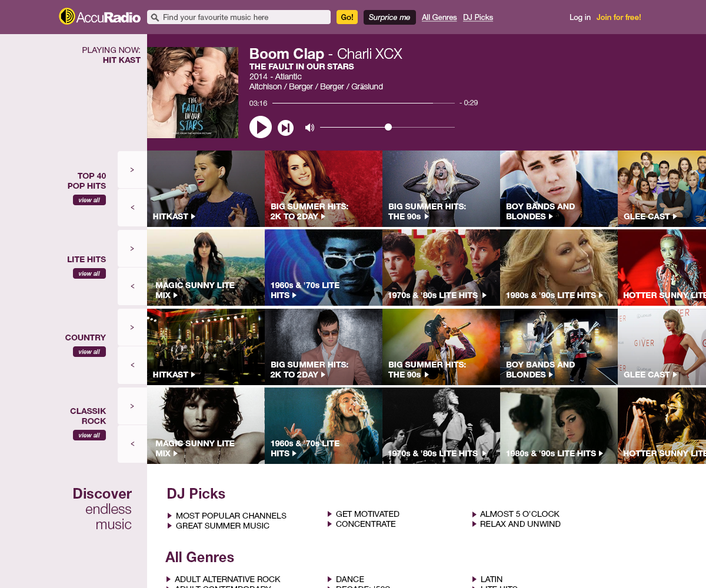Viewport: 706px width, 588px height.
Task: Click the play button in the player
Action: tap(261, 127)
